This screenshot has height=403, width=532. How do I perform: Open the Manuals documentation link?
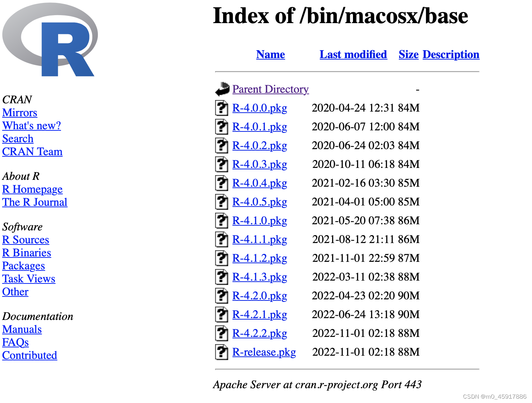(x=22, y=329)
